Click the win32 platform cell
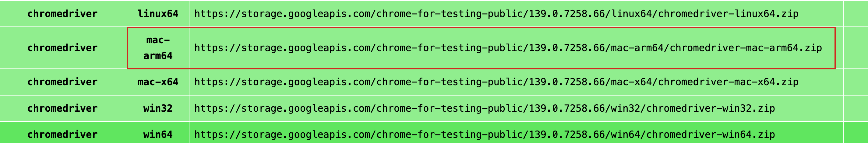The height and width of the screenshot is (143, 868). (x=158, y=108)
